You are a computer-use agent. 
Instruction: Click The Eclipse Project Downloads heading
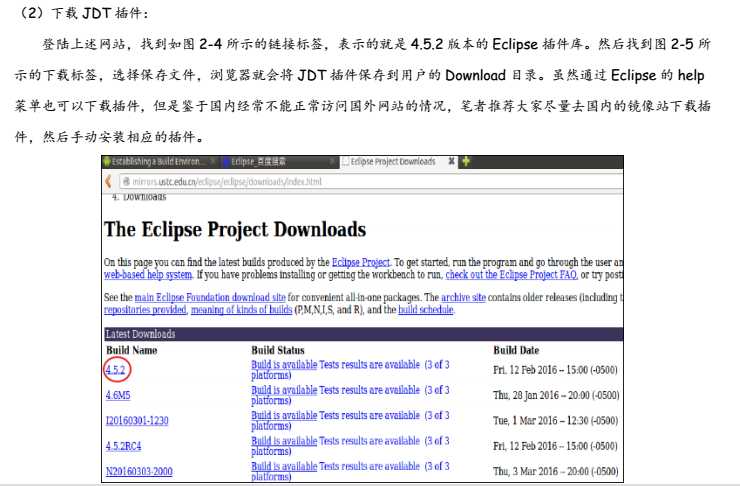[235, 230]
